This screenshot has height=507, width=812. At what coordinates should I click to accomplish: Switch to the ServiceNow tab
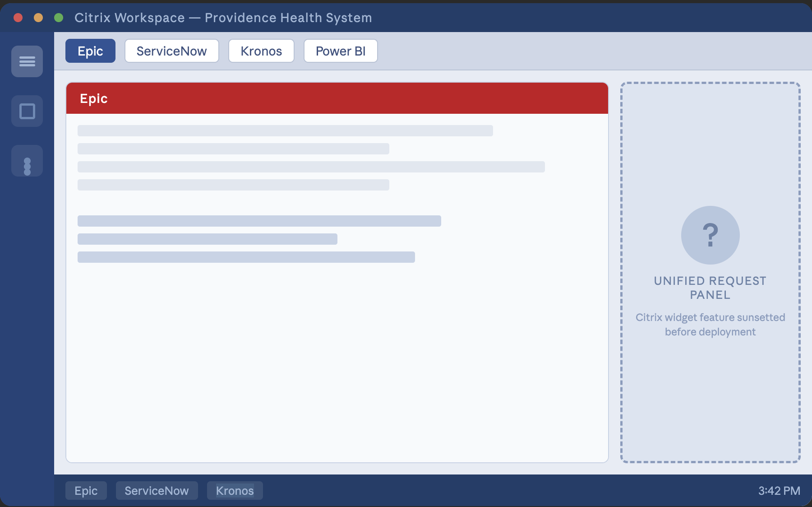tap(171, 51)
